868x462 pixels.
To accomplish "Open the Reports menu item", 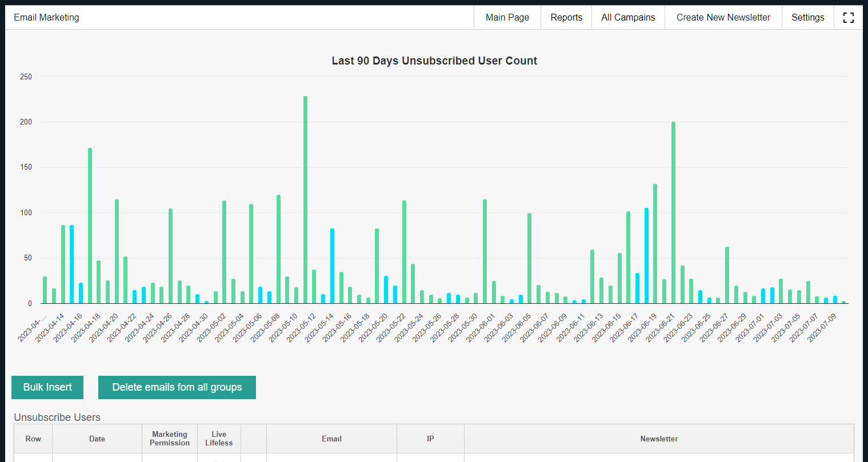I will [x=566, y=18].
